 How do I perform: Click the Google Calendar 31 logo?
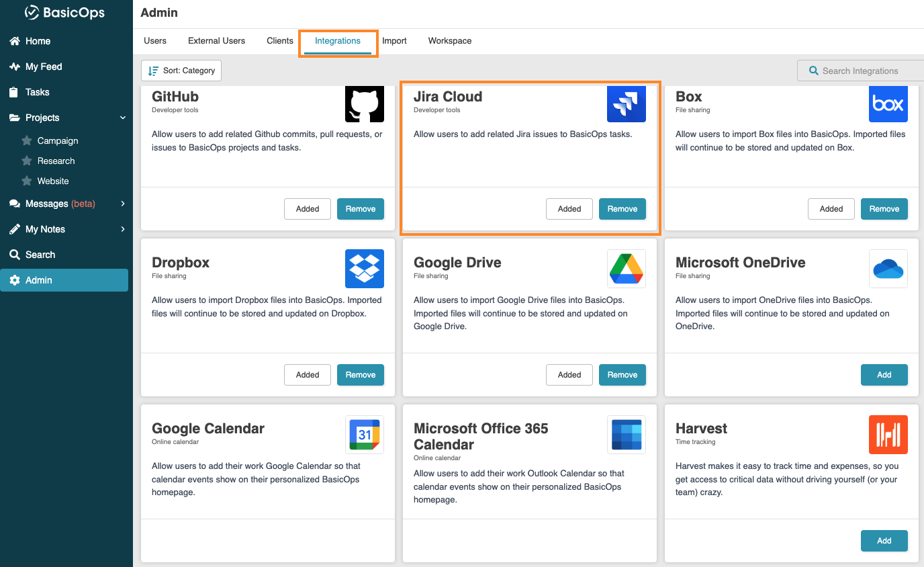365,435
